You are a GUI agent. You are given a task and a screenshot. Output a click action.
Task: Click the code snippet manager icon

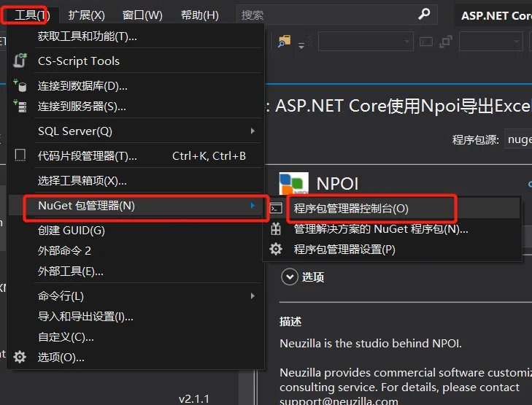[20, 155]
